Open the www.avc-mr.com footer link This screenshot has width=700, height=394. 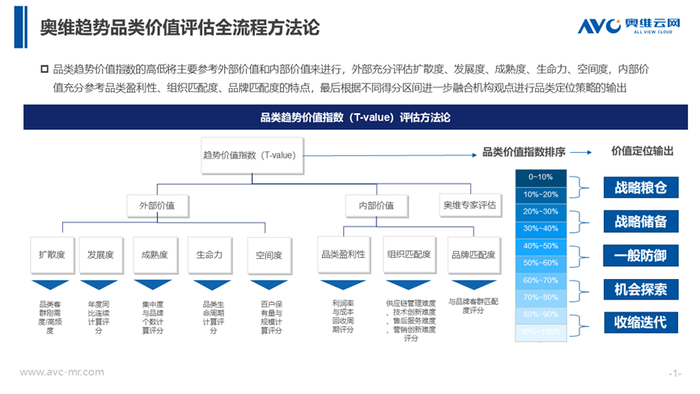(62, 372)
